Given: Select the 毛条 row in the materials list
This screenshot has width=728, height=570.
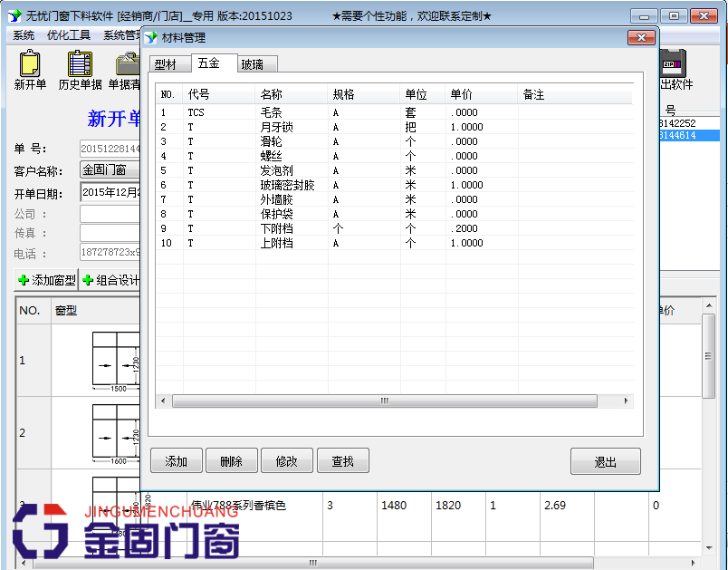Looking at the screenshot, I should click(272, 111).
